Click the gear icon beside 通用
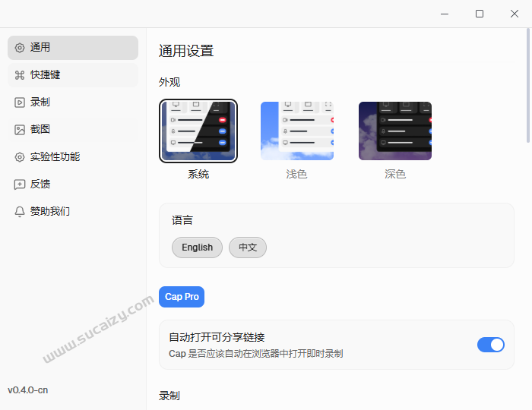Screen dimensions: 532x410 20,48
